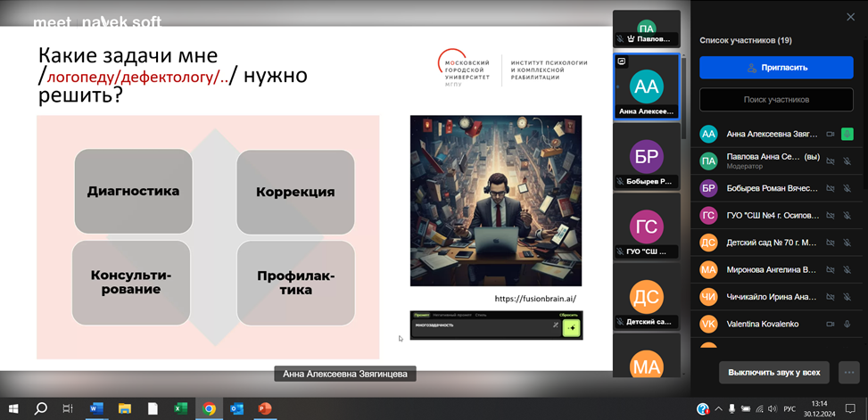Toggle microphone for Valentina Kovalenko
This screenshot has width=868, height=420.
(847, 324)
